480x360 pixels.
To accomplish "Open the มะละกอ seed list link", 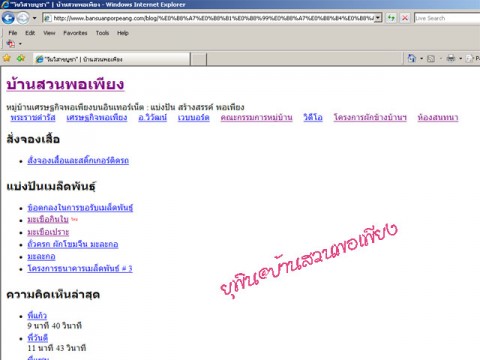I will [x=41, y=256].
